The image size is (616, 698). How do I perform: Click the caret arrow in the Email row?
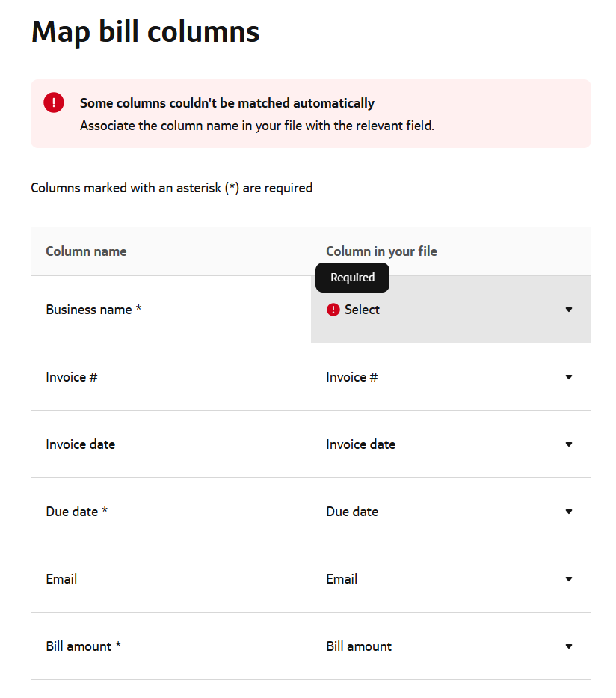pos(569,579)
